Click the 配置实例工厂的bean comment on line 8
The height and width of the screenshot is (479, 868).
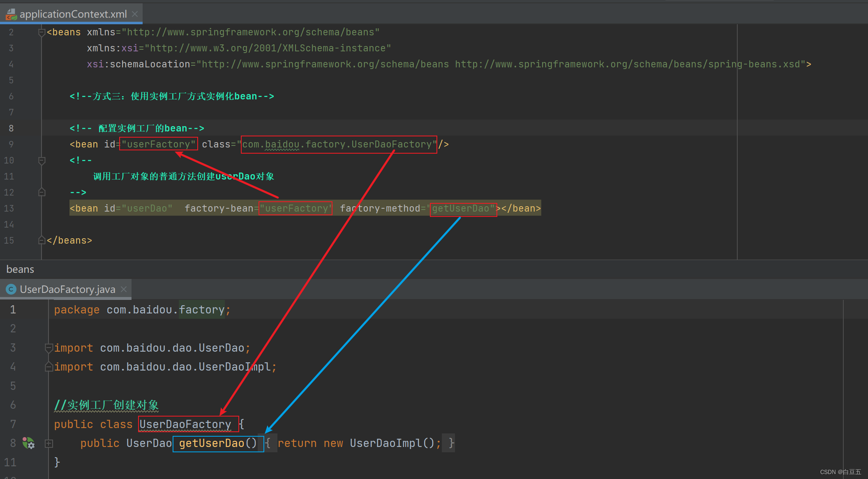tap(137, 128)
